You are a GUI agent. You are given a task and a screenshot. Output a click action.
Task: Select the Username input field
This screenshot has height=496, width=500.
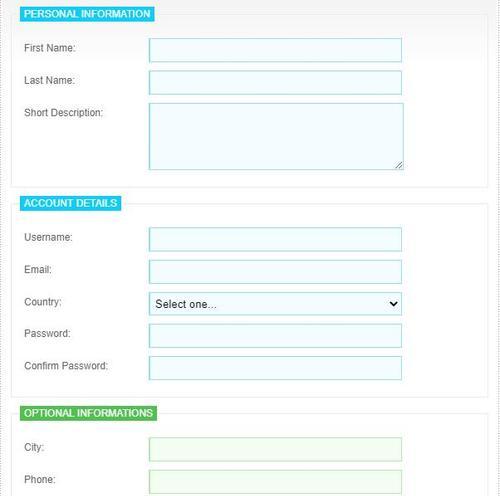coord(275,239)
